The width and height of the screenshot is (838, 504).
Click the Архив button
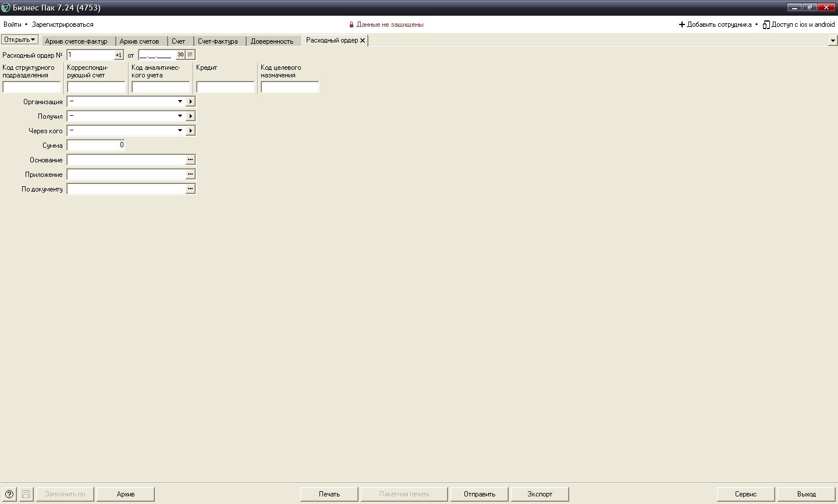click(126, 494)
